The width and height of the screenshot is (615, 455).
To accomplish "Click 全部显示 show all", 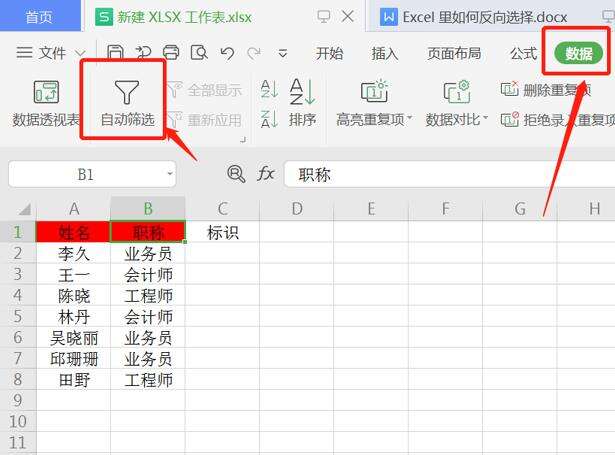I will [x=205, y=90].
